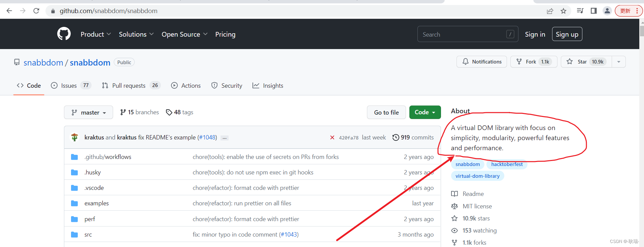The image size is (644, 247).
Task: View the 1.1k forks link in About
Action: point(469,243)
